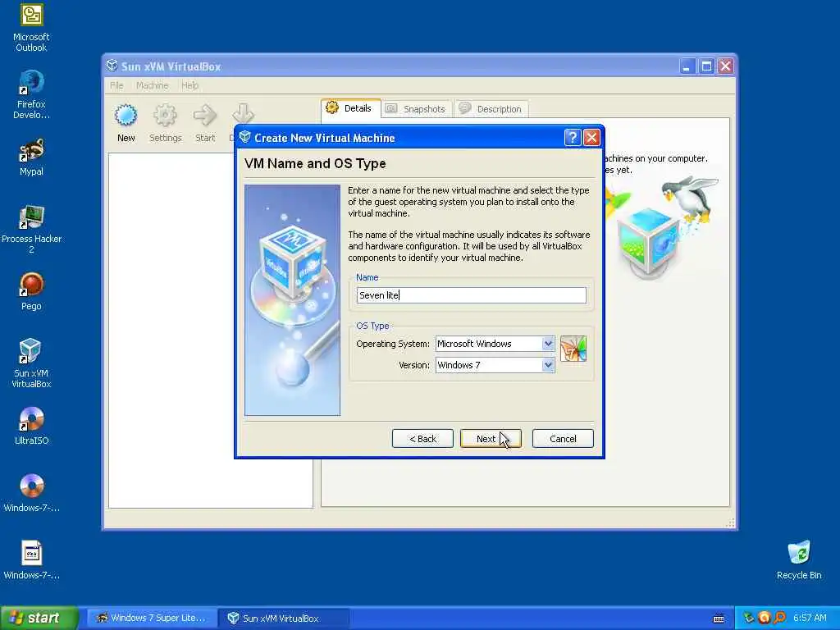The image size is (840, 630).
Task: Click the Windows 7 OS type icon
Action: point(573,349)
